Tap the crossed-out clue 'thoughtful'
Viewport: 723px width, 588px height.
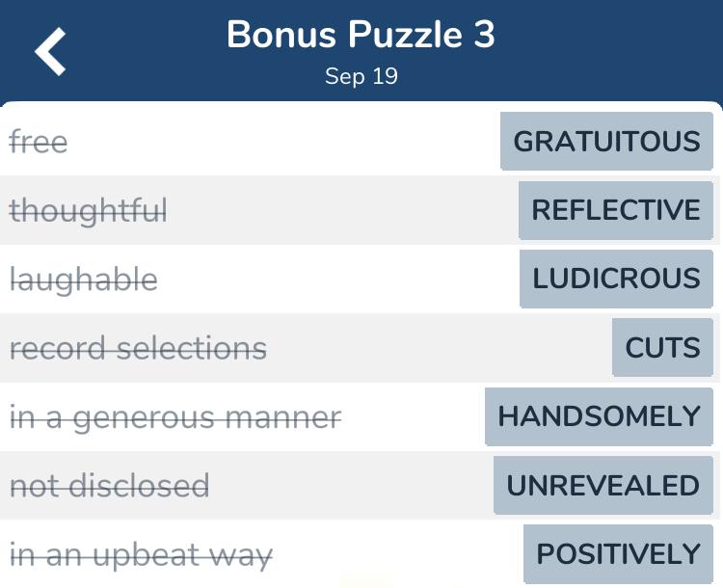pyautogui.click(x=88, y=211)
